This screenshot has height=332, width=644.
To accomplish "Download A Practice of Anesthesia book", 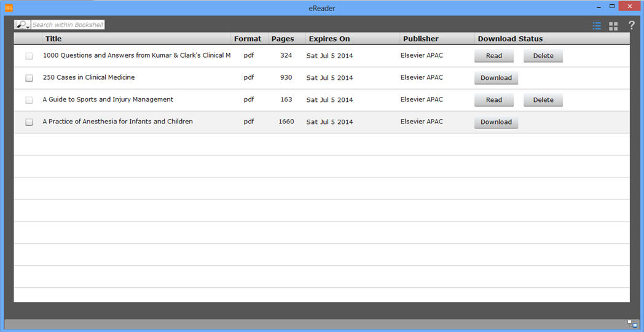I will 496,122.
